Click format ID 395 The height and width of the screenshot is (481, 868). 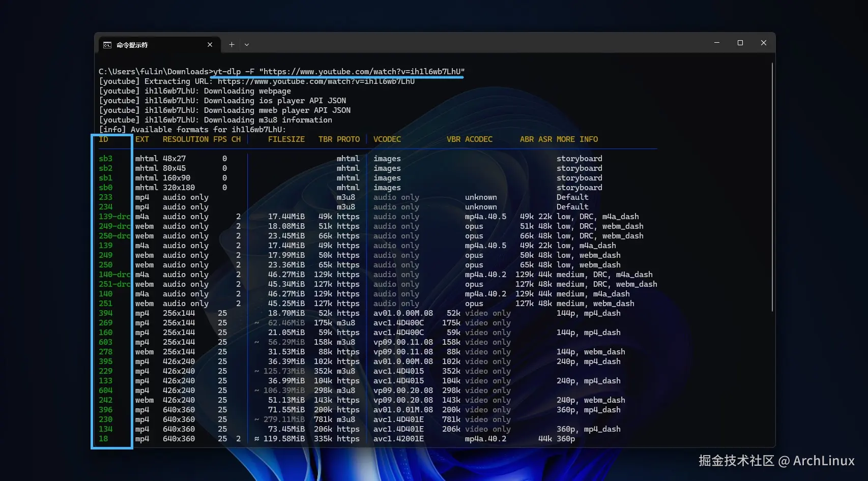coord(105,362)
